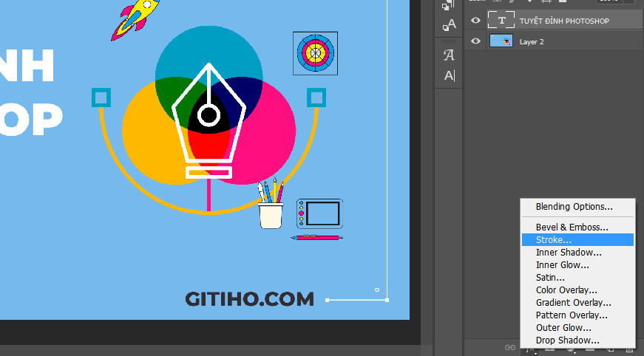Viewport: 644px width, 356px height.
Task: Click the Link Layers chain icon
Action: [x=510, y=347]
